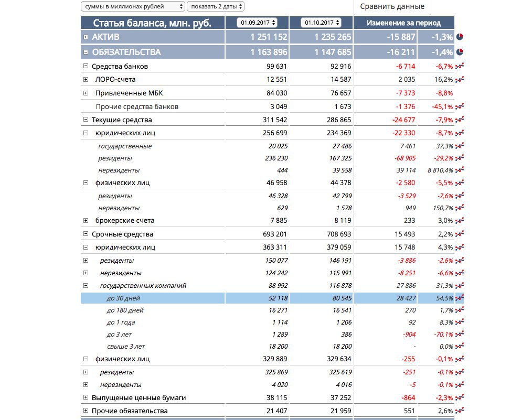Show trend chart for Текущие средства

point(460,120)
